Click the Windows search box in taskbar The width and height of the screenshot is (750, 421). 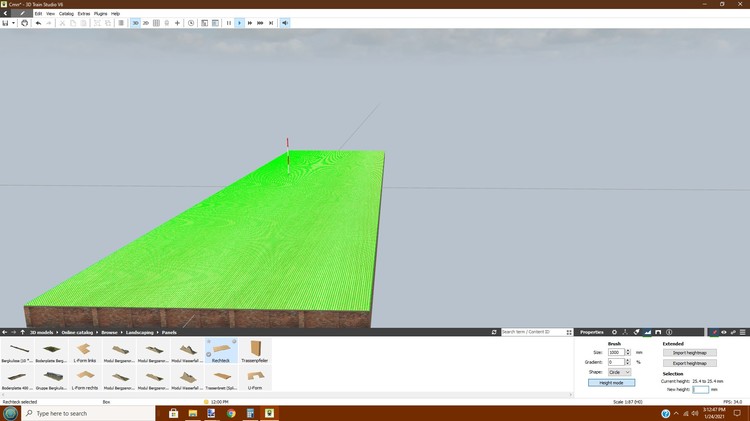(88, 413)
